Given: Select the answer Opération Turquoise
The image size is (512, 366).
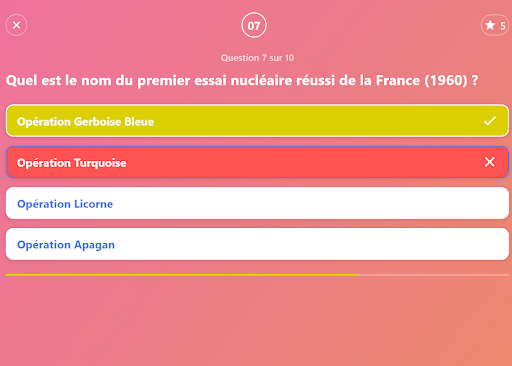Looking at the screenshot, I should 257,162.
